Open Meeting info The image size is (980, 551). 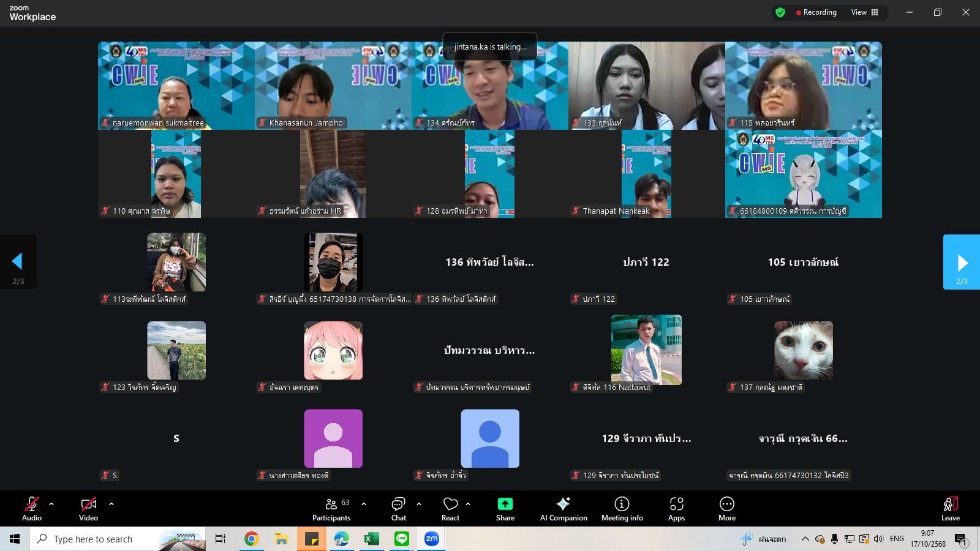[x=622, y=509]
